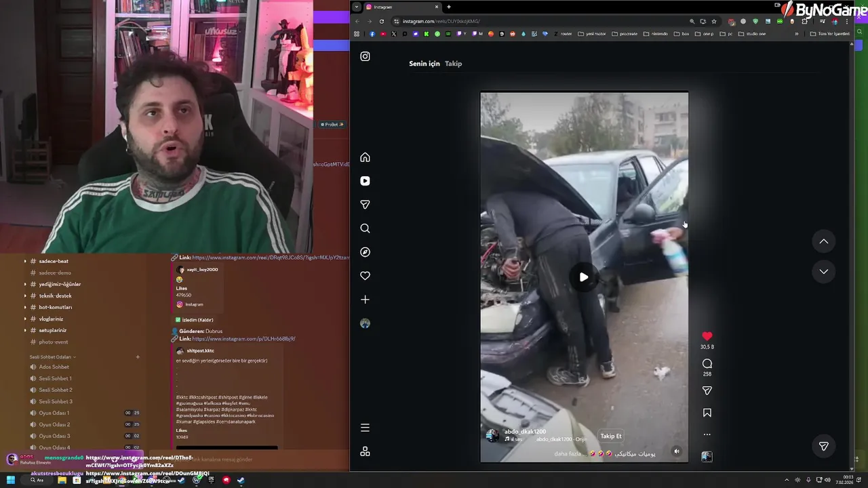
Task: Open the X (Twitter) bookmark icon
Action: [x=394, y=34]
